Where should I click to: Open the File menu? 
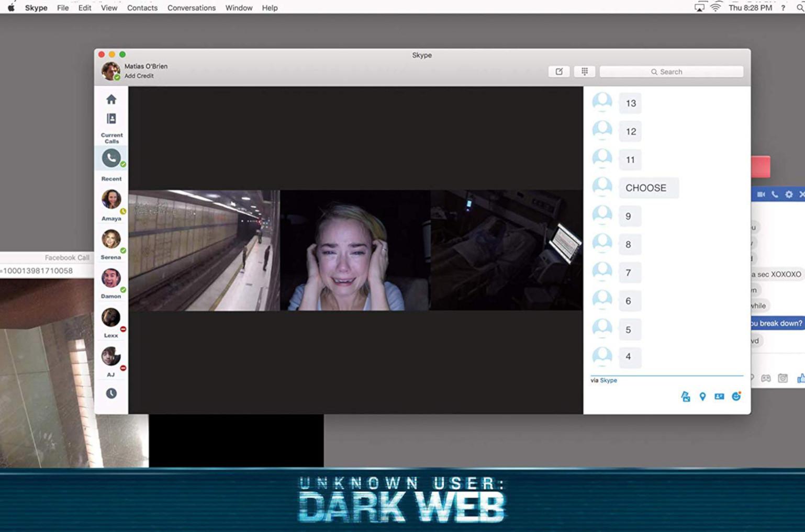pos(63,8)
